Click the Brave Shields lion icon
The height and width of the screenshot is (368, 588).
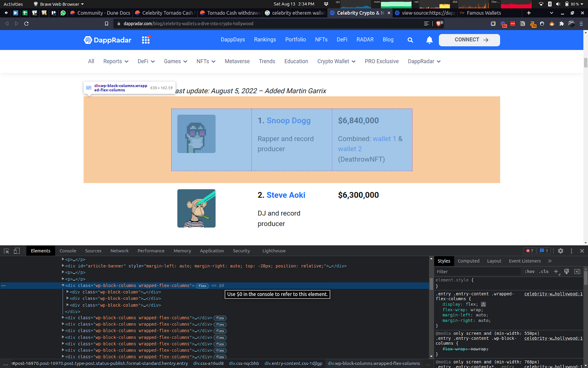[x=439, y=24]
